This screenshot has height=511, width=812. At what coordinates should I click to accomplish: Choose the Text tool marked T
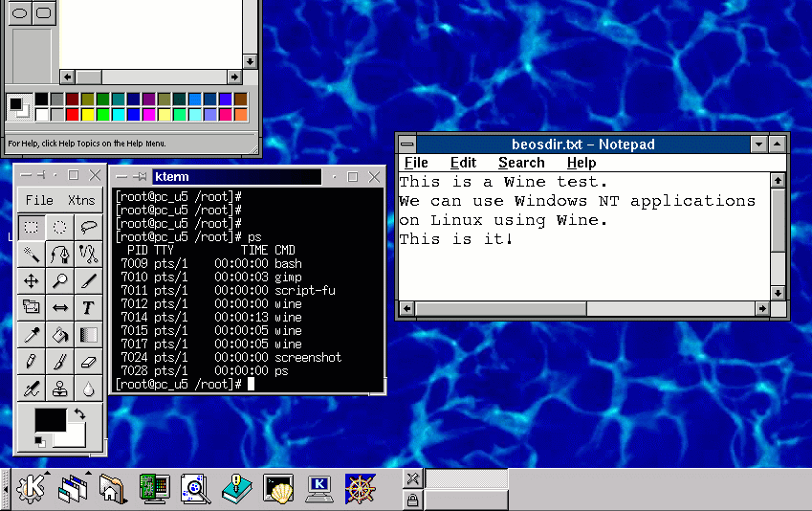89,308
